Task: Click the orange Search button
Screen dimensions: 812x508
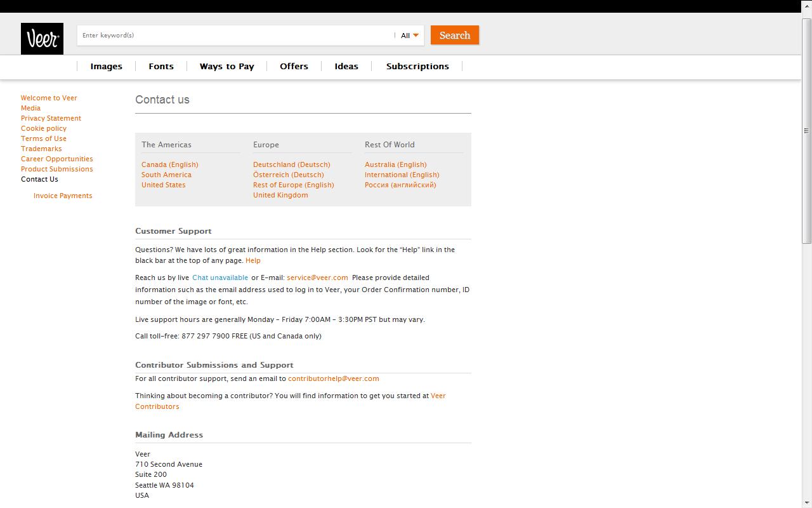Action: pyautogui.click(x=455, y=35)
